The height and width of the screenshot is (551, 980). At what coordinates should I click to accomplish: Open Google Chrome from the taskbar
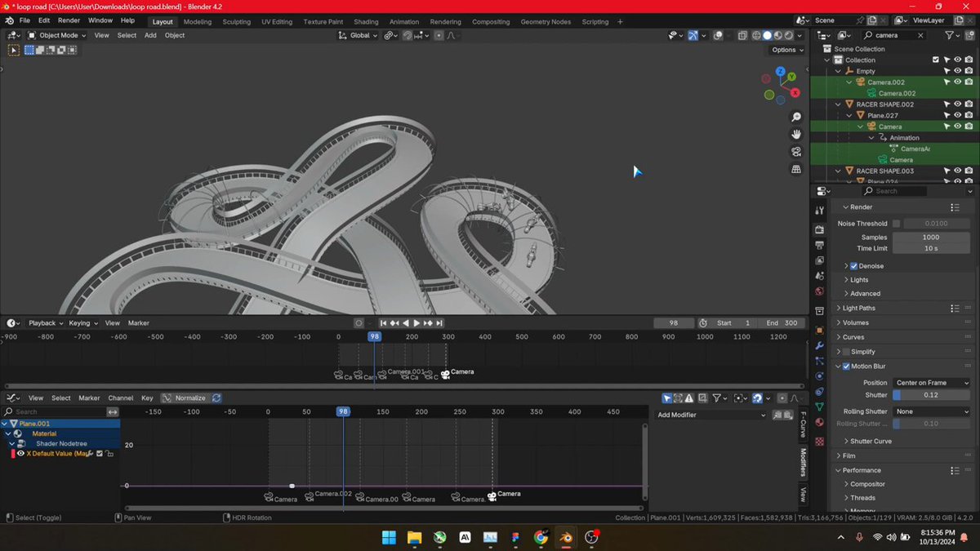pyautogui.click(x=541, y=537)
